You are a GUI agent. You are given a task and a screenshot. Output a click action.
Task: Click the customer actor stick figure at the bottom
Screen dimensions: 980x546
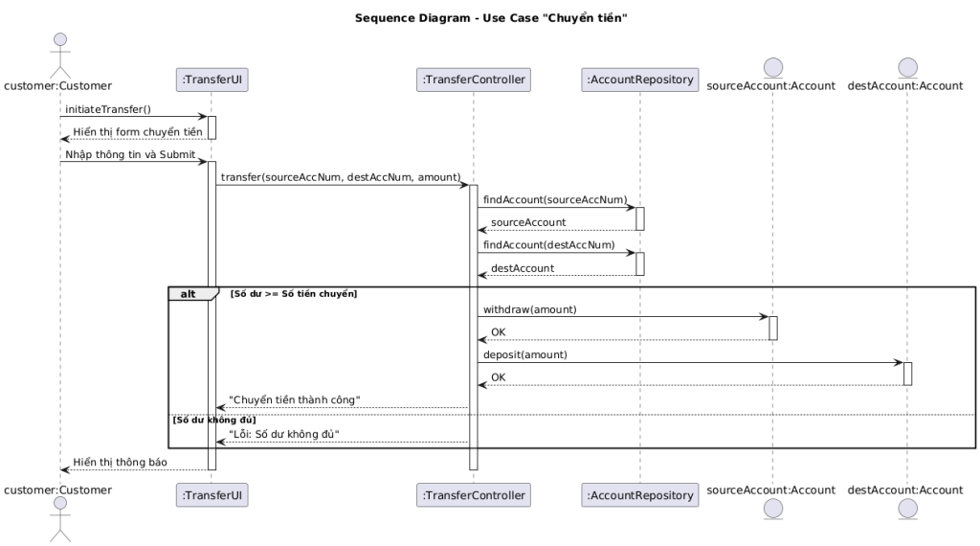coord(59,523)
